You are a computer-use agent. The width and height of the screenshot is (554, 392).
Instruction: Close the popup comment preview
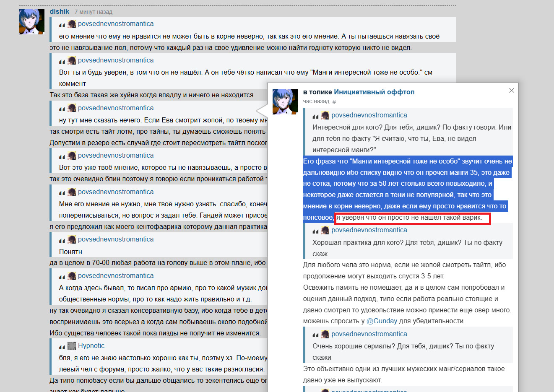(x=511, y=91)
